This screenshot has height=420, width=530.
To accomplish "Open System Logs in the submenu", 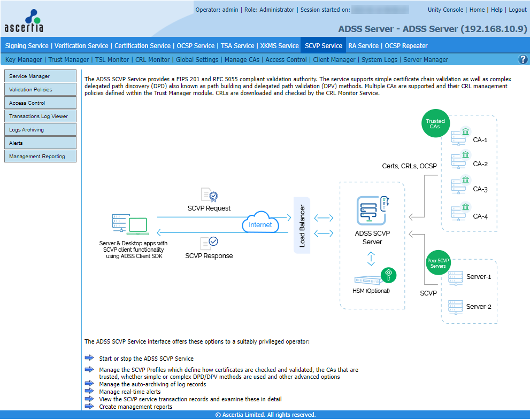I will click(379, 60).
